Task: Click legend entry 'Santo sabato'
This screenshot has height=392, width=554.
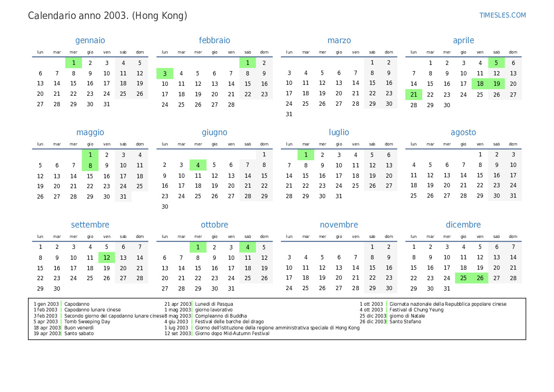Action: [79, 333]
